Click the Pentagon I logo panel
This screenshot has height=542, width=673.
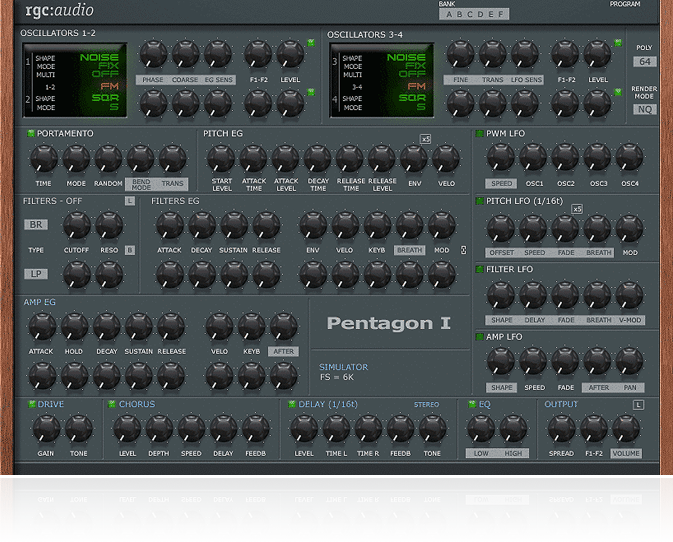(389, 323)
